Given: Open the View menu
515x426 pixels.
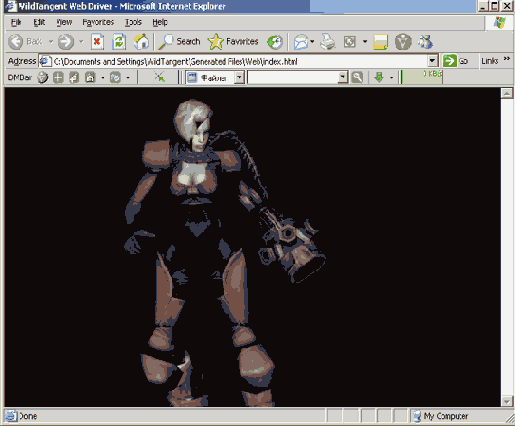Looking at the screenshot, I should tap(64, 22).
